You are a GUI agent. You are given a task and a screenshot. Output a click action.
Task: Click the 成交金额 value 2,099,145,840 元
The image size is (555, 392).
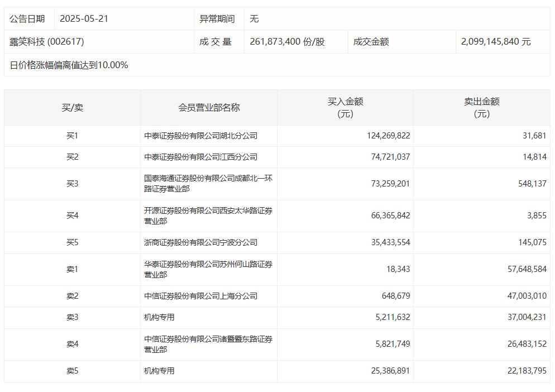click(x=496, y=41)
